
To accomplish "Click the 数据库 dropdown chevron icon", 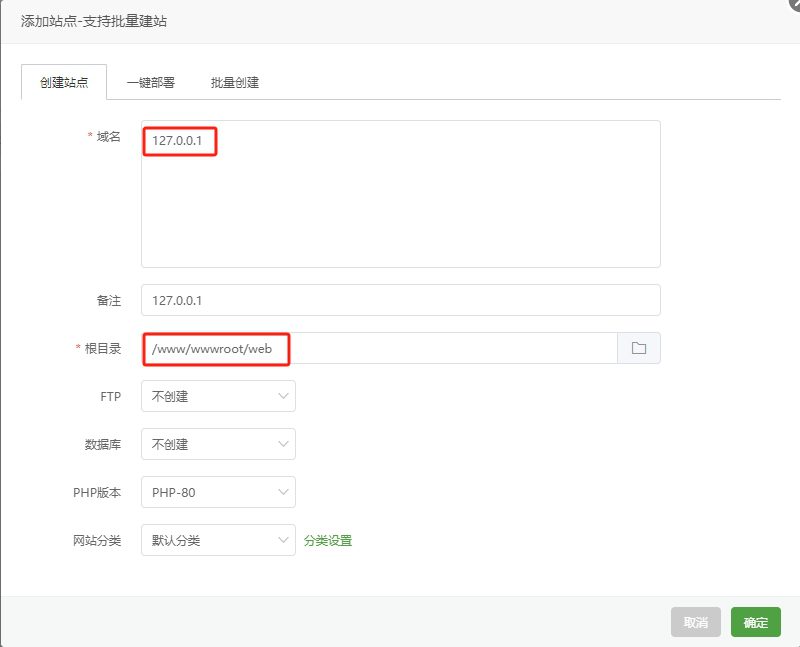I will 282,444.
